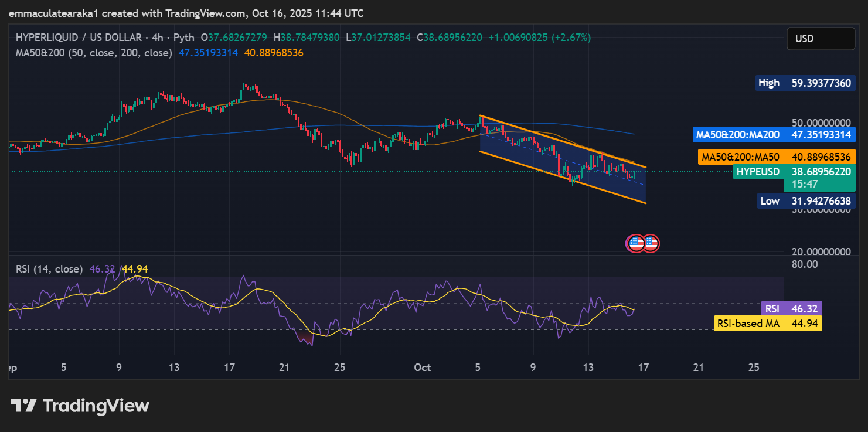The height and width of the screenshot is (432, 868).
Task: Click the right US flag event icon
Action: 651,243
